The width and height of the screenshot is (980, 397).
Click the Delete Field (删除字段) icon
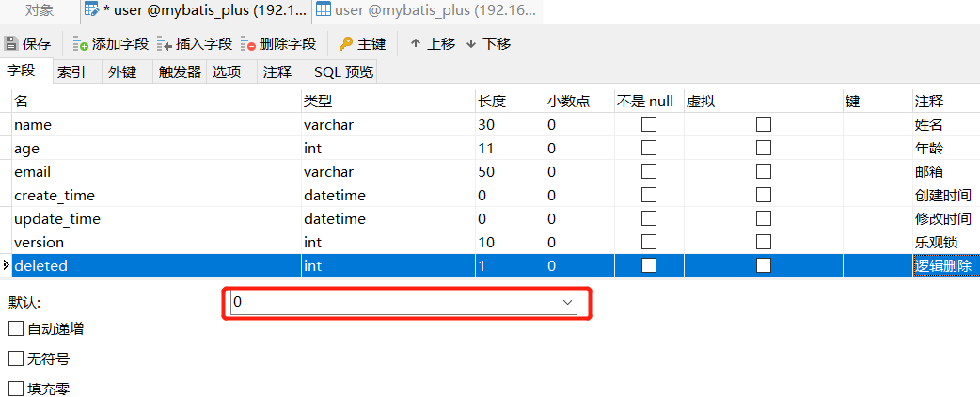click(x=248, y=44)
